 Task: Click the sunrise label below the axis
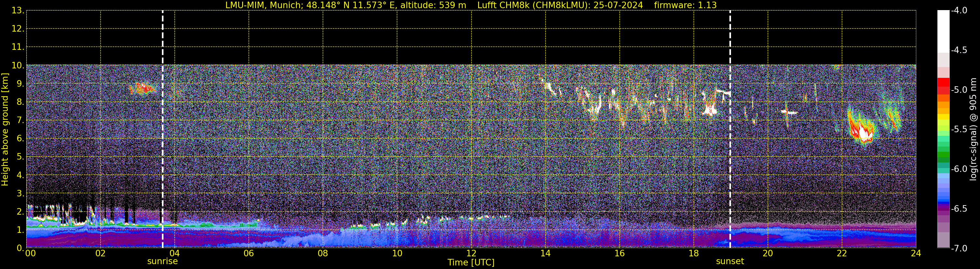163,262
